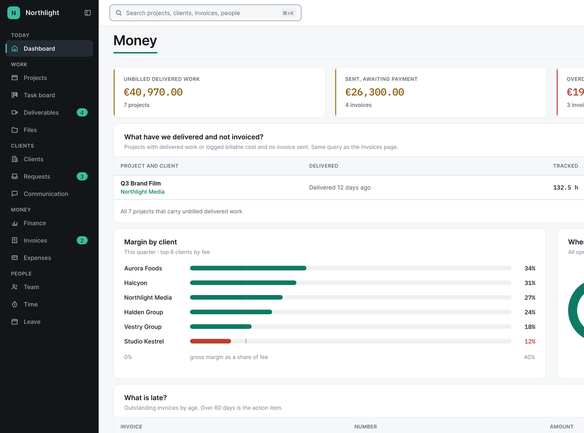Click the Halcyon margin bar
The height and width of the screenshot is (433, 584).
click(243, 283)
